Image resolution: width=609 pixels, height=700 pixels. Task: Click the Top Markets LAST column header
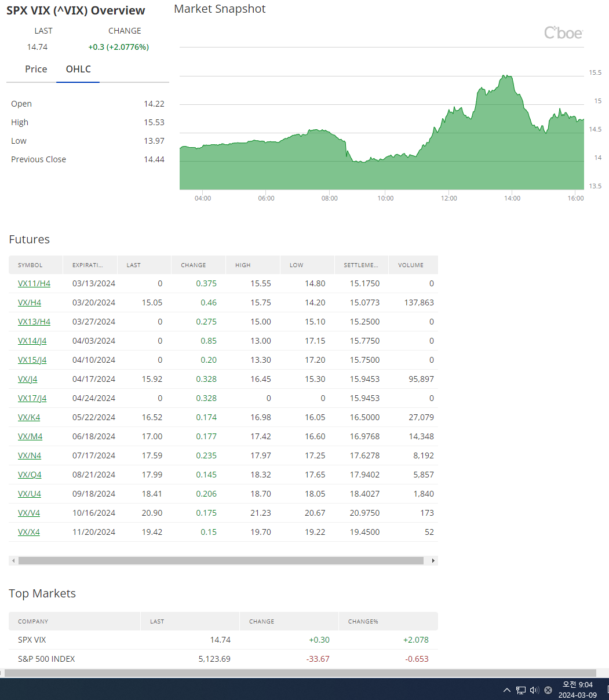click(190, 621)
